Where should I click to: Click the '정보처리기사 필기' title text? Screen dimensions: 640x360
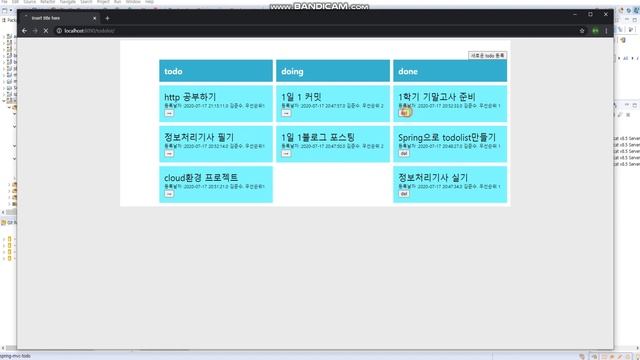(x=199, y=138)
